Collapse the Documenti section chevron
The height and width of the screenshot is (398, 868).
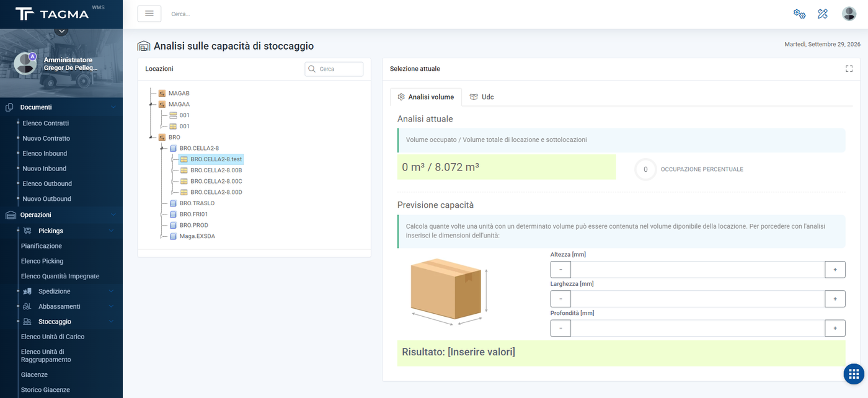(x=113, y=107)
